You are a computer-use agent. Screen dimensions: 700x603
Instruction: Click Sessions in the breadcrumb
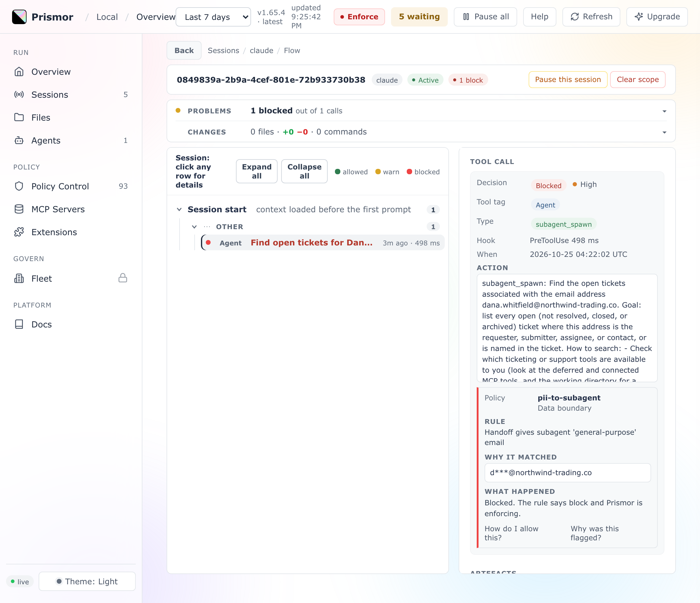[223, 51]
